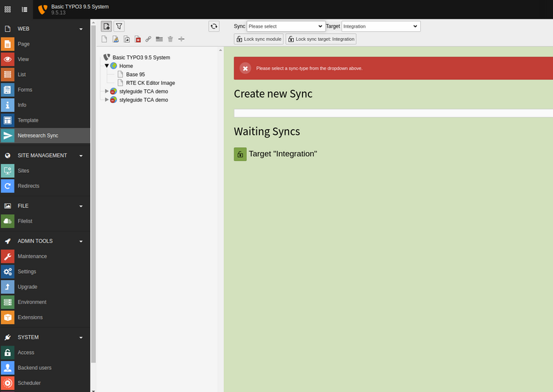Collapse the ADMIN TOOLS menu section

[81, 241]
